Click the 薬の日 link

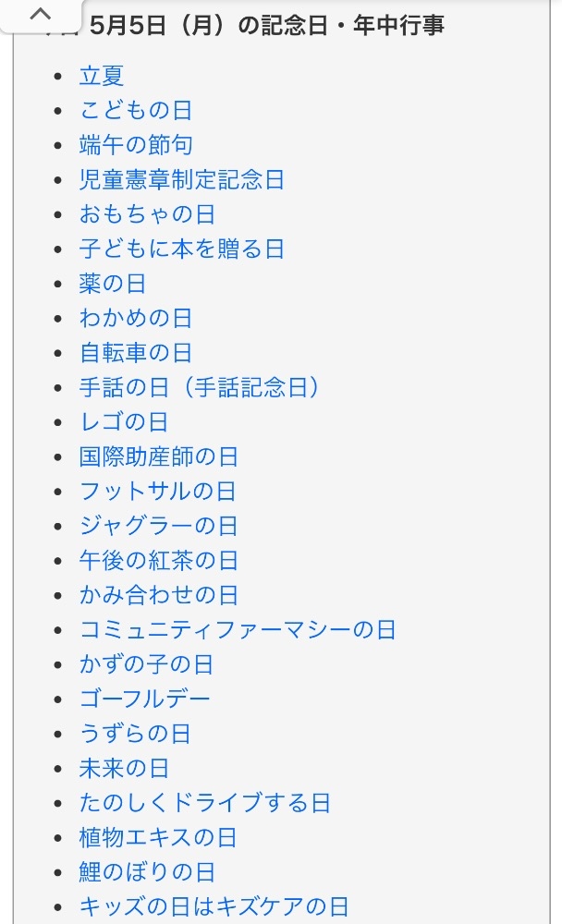pyautogui.click(x=113, y=284)
